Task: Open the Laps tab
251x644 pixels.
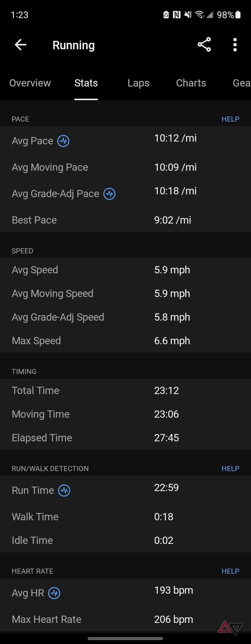Action: click(138, 83)
